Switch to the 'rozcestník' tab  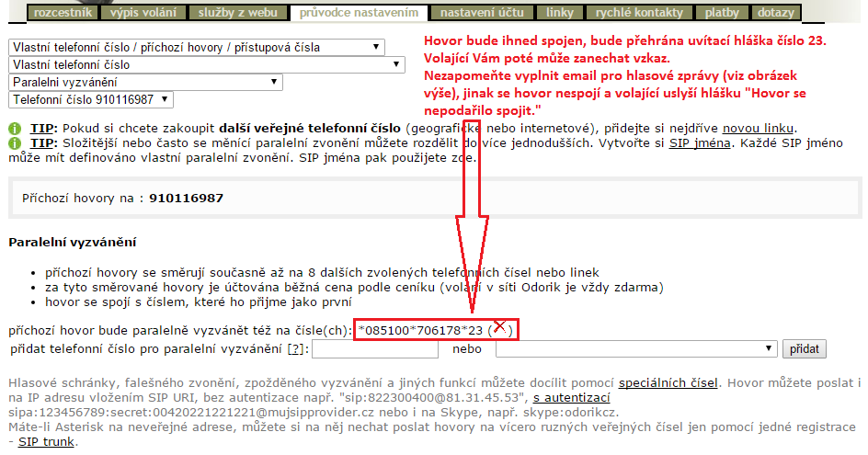point(60,13)
